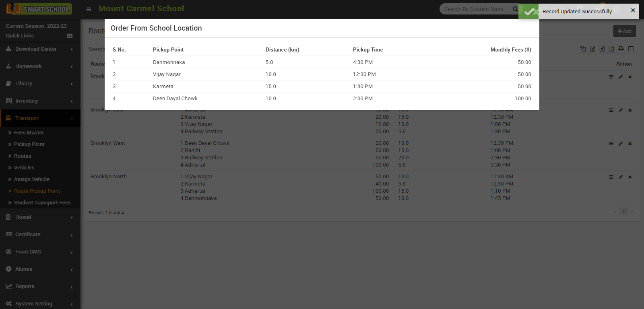Viewport: 644px width, 309px height.
Task: Go to Assign Vehicle page
Action: pos(32,179)
